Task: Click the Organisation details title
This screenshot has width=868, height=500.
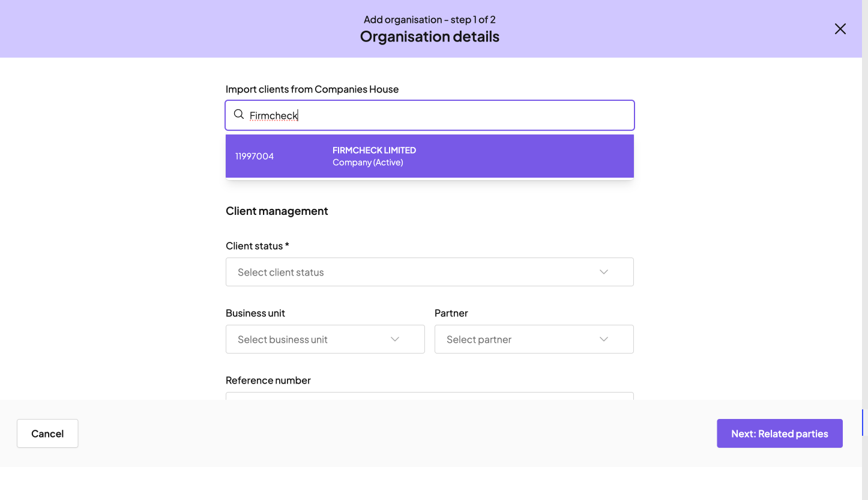Action: 429,37
